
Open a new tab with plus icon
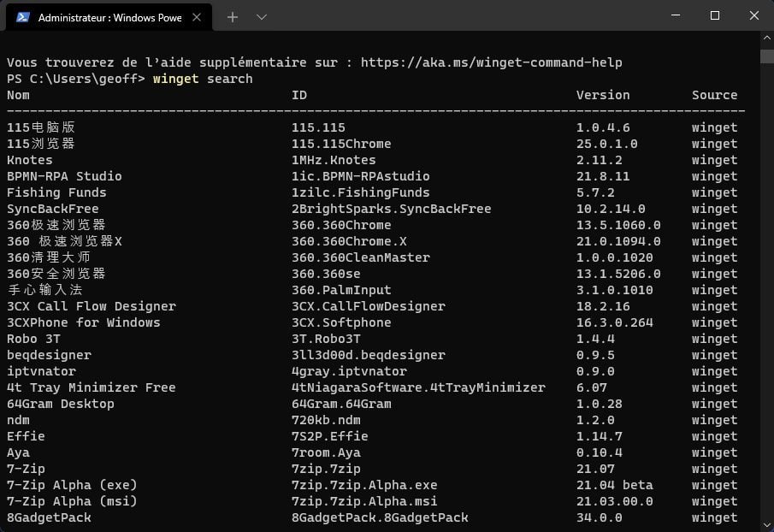(233, 17)
